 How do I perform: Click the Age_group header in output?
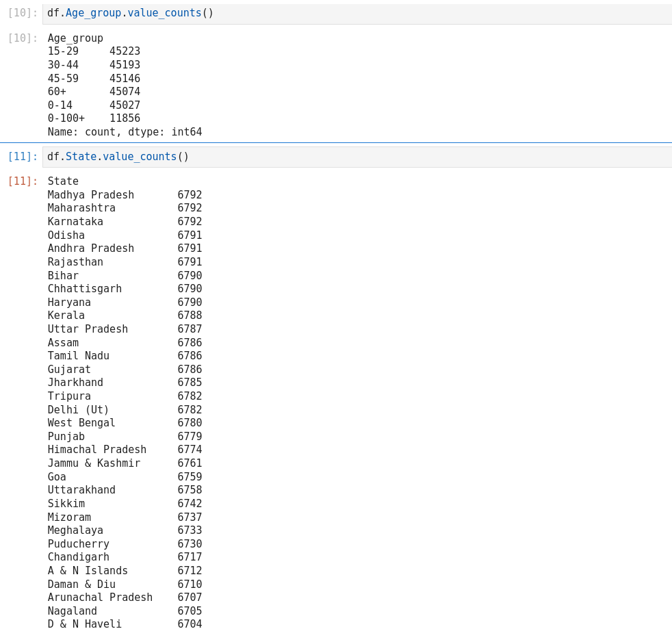(75, 38)
